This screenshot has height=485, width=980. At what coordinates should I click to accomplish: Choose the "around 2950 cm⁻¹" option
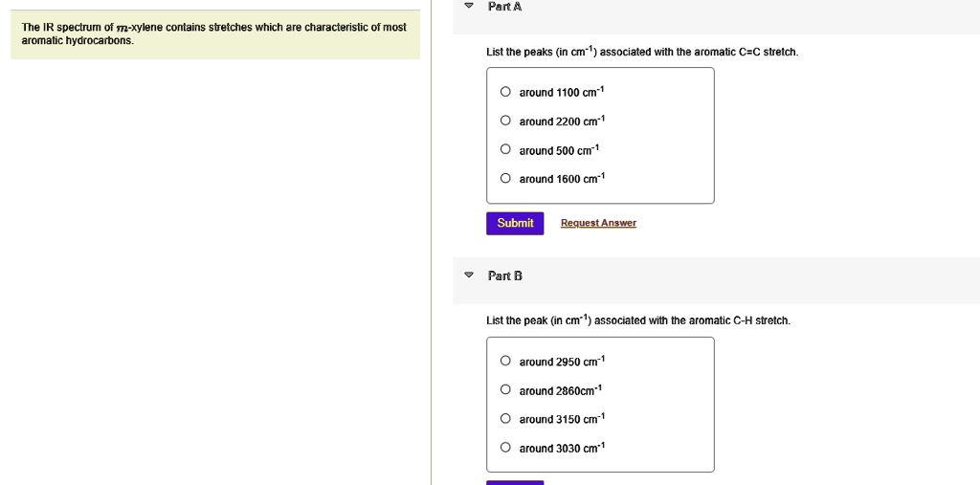505,362
